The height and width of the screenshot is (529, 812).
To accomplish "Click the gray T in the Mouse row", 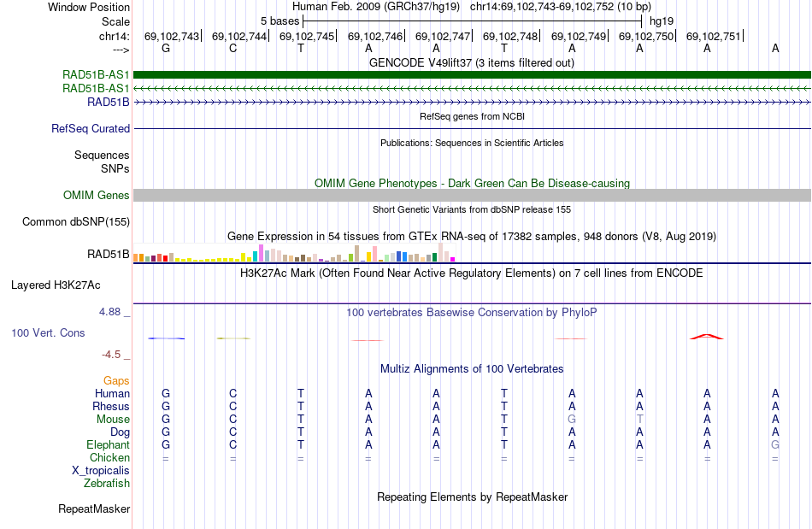I will (639, 420).
